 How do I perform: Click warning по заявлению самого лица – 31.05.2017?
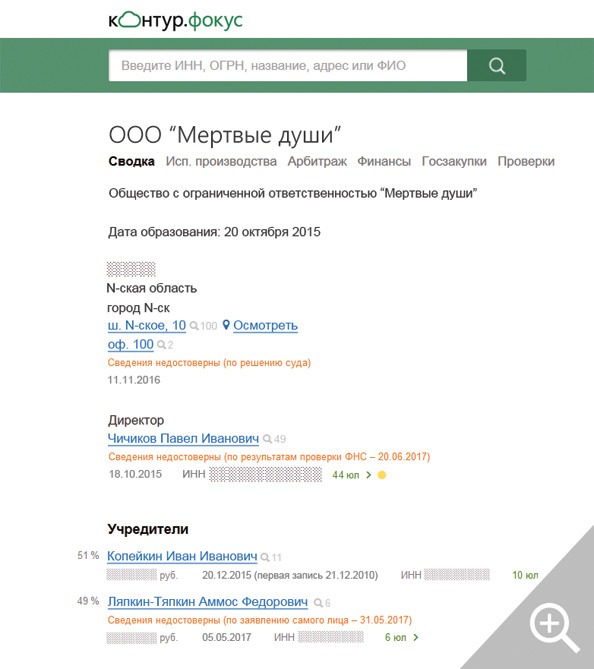pyautogui.click(x=259, y=620)
